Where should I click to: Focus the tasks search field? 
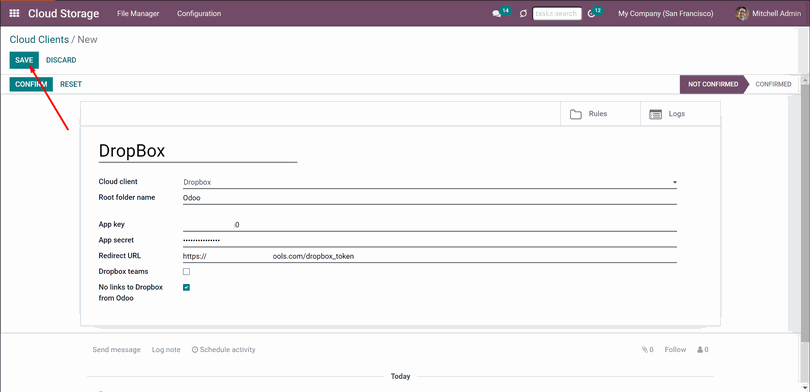tap(557, 13)
